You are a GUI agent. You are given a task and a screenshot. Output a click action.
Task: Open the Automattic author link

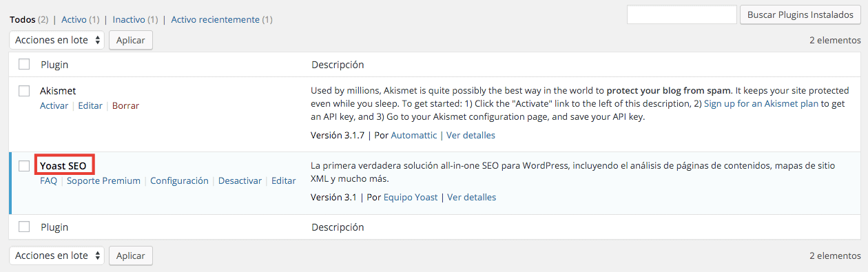(413, 136)
